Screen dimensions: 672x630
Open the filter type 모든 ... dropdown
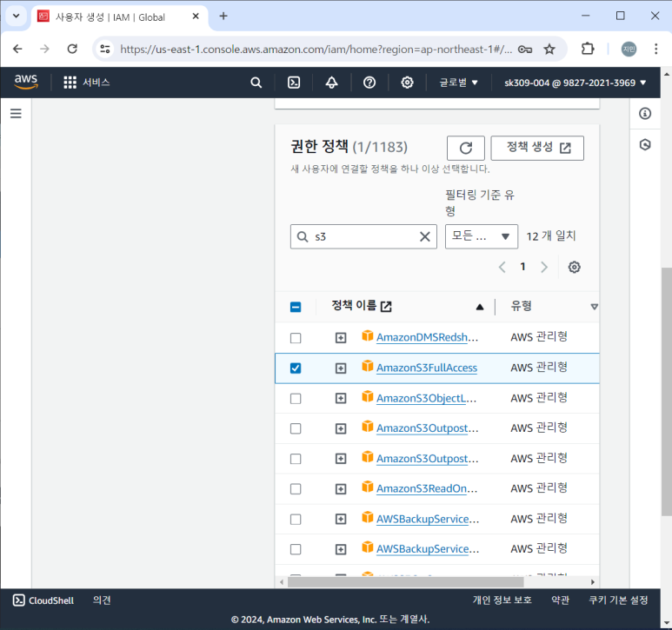482,236
